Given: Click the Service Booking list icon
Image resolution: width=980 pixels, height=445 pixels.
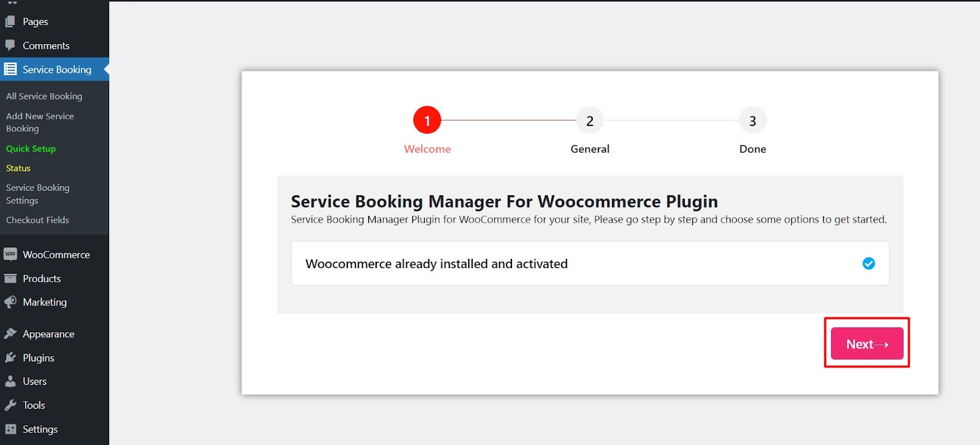Looking at the screenshot, I should point(10,69).
